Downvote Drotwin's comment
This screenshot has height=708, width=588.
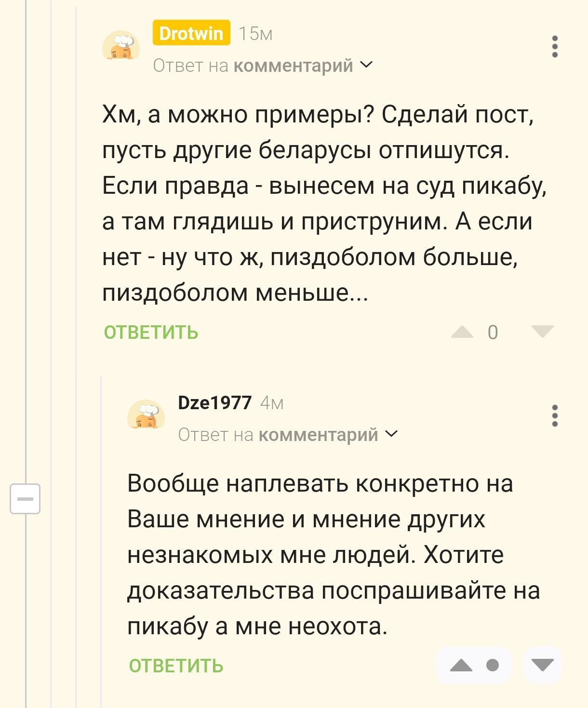(542, 332)
